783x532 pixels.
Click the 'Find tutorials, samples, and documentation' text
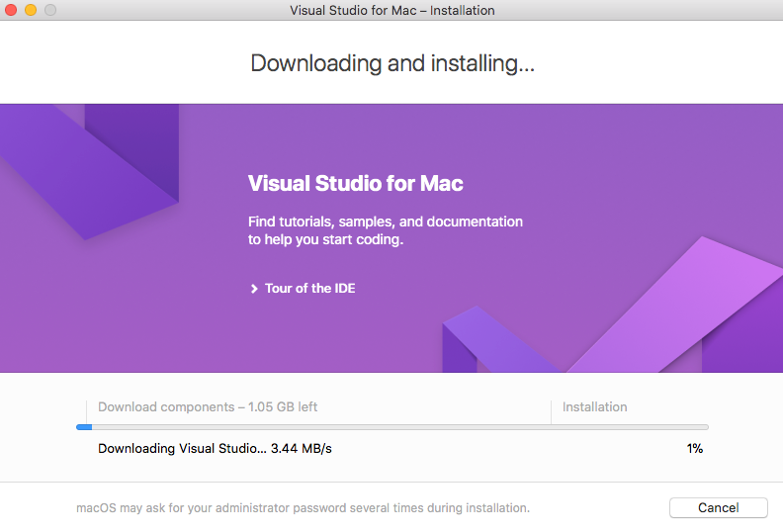click(386, 222)
